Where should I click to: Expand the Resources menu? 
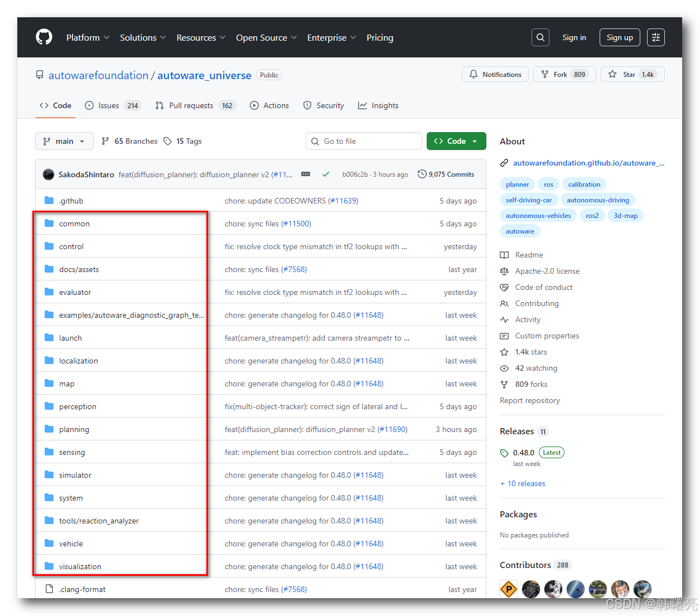[x=201, y=37]
